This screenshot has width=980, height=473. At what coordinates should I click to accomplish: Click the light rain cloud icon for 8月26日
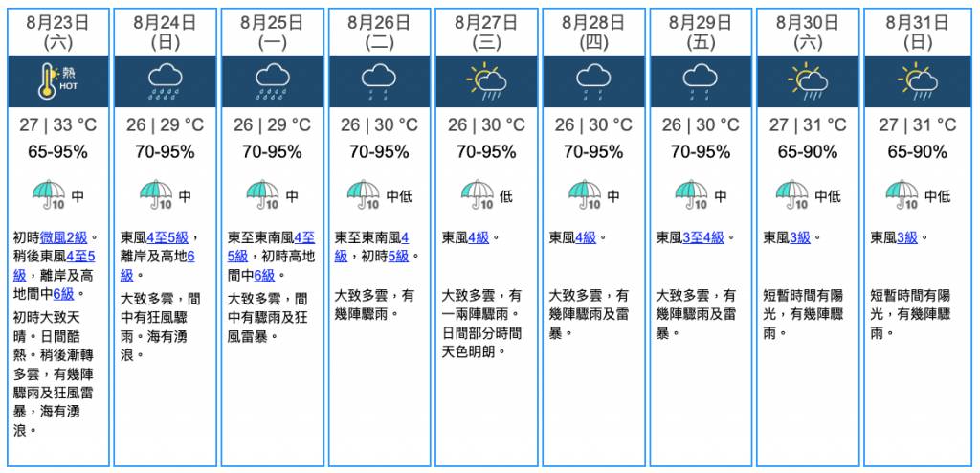click(x=379, y=83)
